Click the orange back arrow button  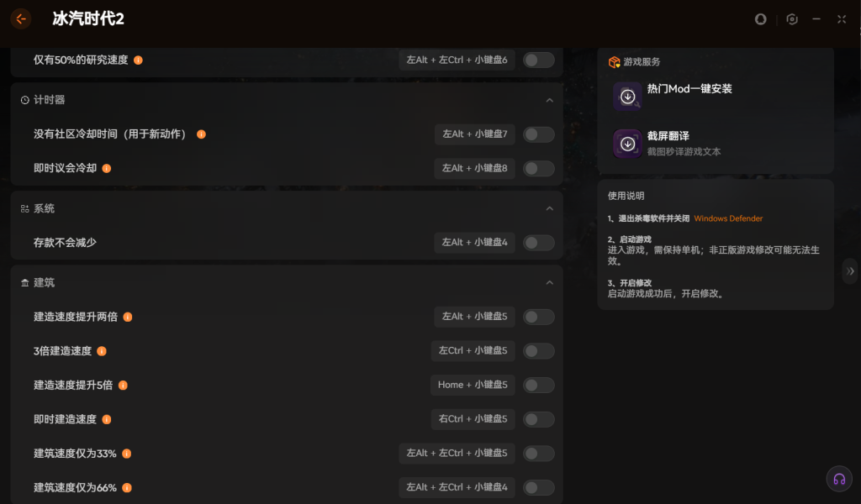click(21, 18)
